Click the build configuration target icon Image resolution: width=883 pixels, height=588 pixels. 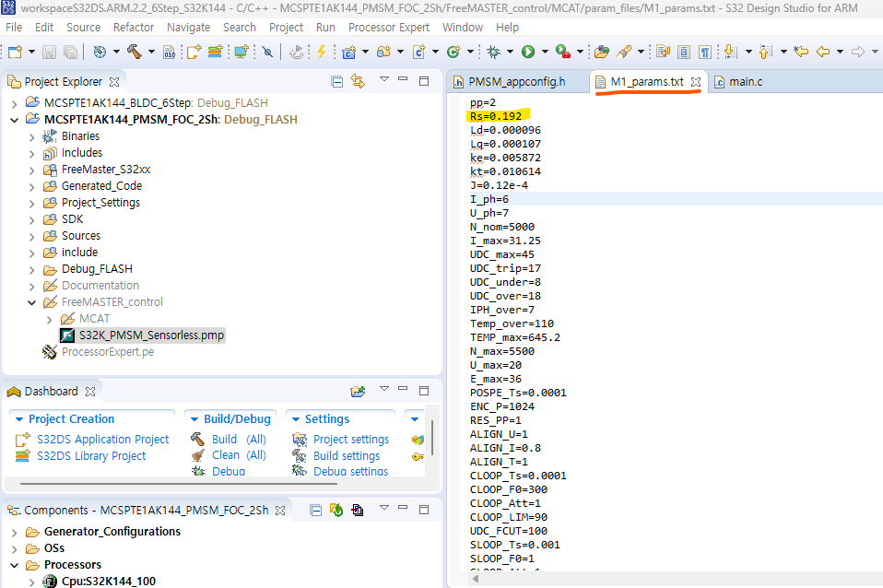coord(100,52)
